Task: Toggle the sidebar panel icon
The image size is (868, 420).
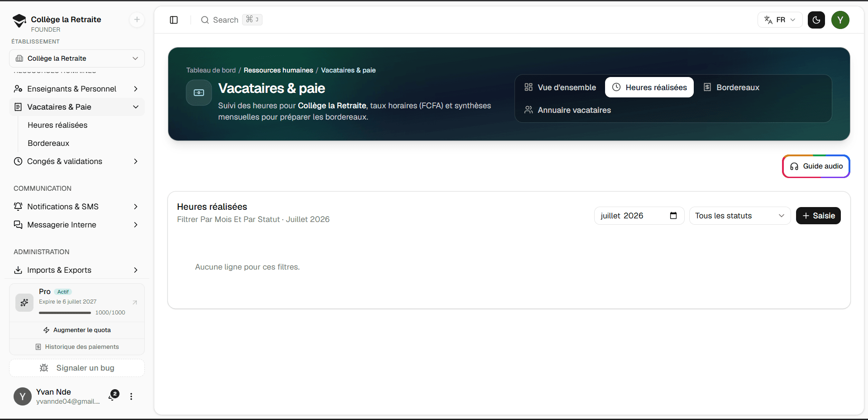Action: point(174,20)
